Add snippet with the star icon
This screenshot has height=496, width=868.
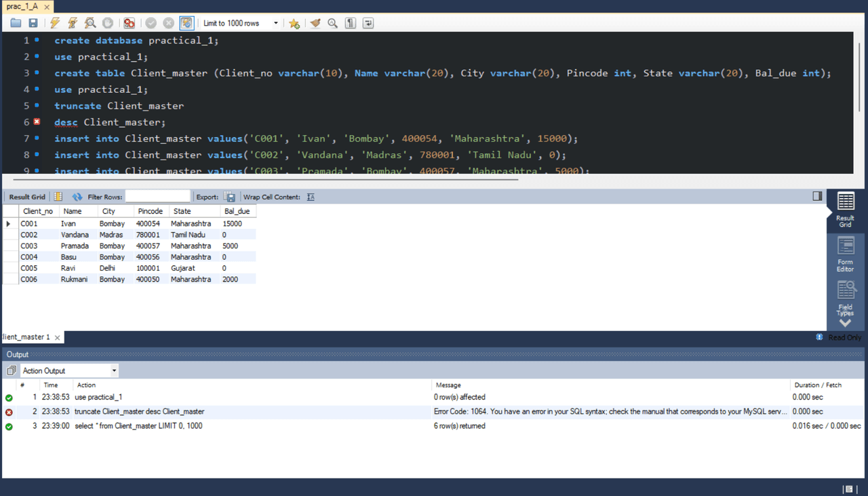[x=294, y=23]
